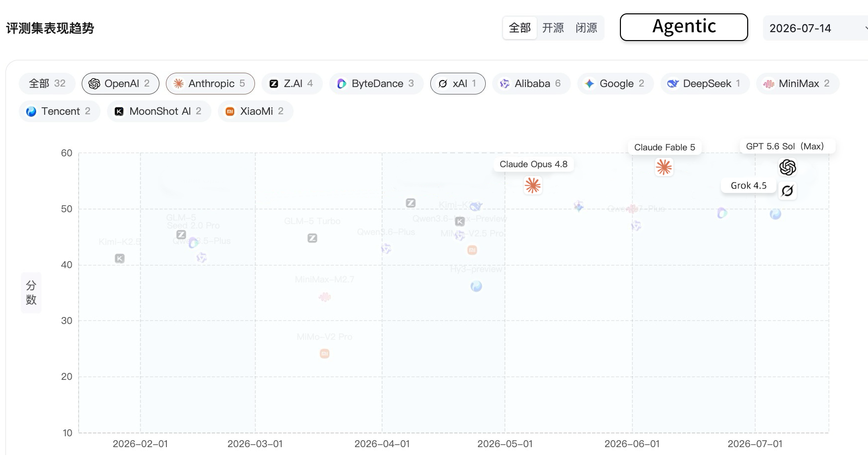
Task: Select the MiMo-V2 Pro Xiaomi marker
Action: point(325,354)
